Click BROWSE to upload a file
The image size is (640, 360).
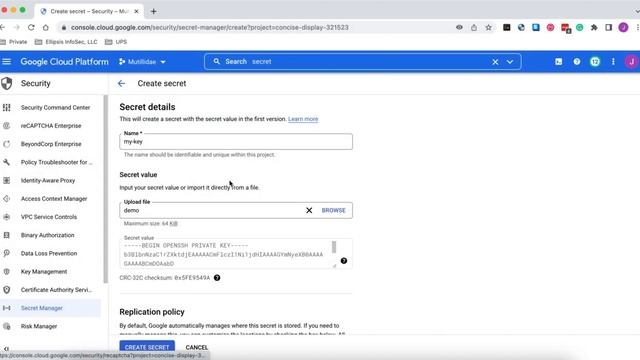tap(333, 210)
